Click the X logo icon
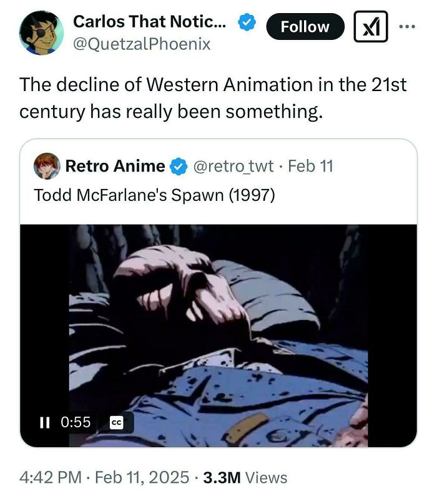Viewport: 437px width, 504px height. click(x=371, y=27)
